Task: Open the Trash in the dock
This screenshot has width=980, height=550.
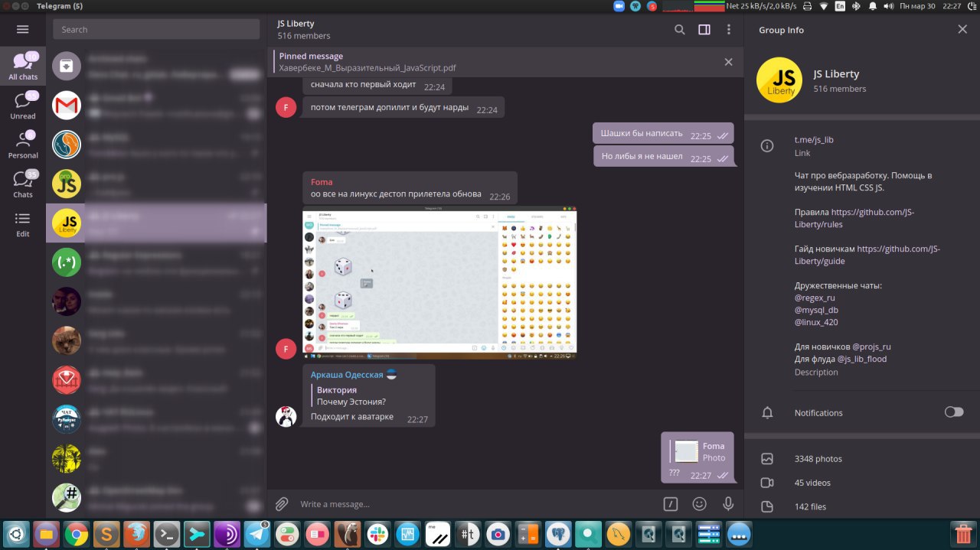Action: (962, 534)
